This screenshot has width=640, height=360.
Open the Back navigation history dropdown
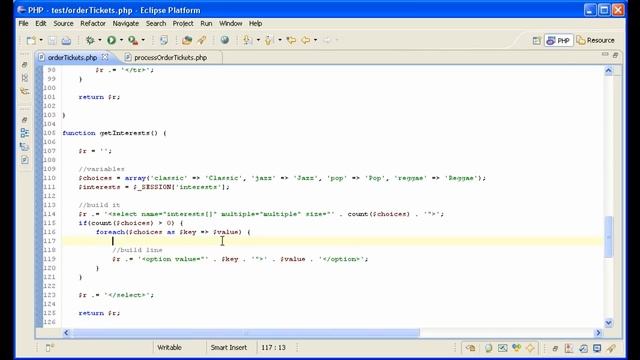315,40
